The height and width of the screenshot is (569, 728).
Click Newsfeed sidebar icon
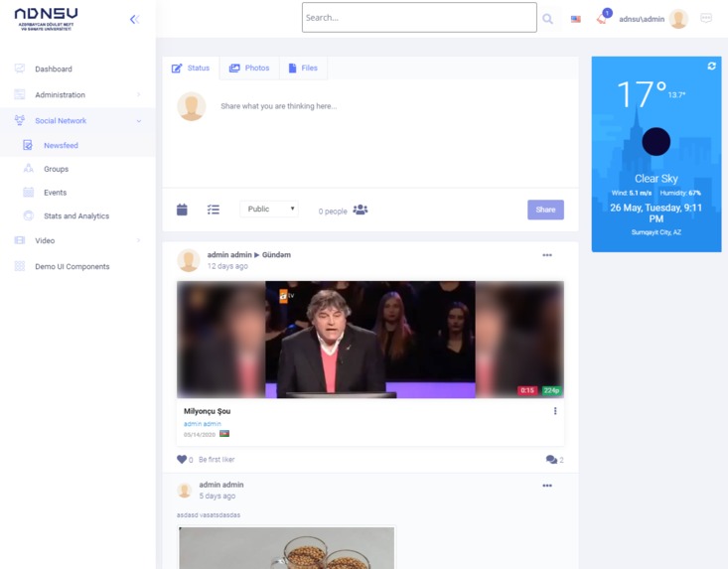tap(28, 145)
